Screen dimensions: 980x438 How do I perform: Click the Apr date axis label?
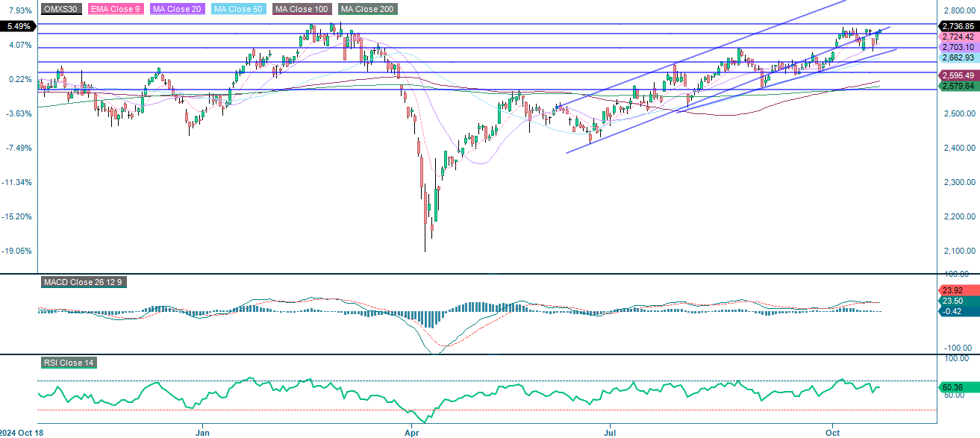[411, 432]
